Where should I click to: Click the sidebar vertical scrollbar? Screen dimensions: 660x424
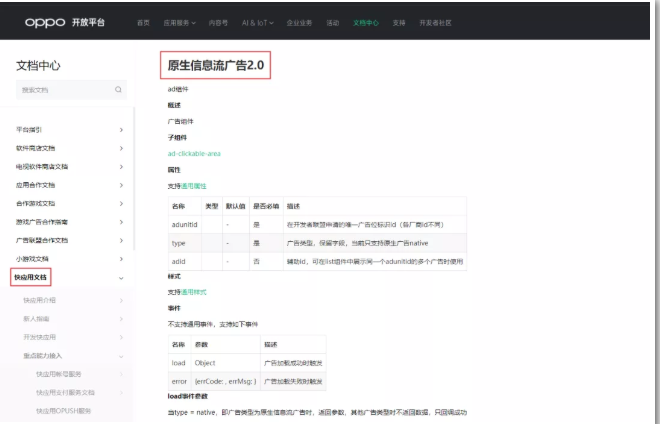coord(134,179)
